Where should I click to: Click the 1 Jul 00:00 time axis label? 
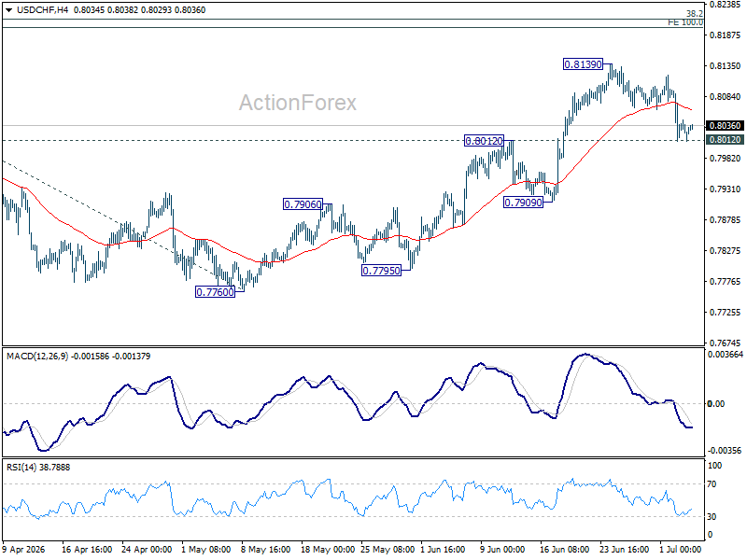(x=681, y=549)
